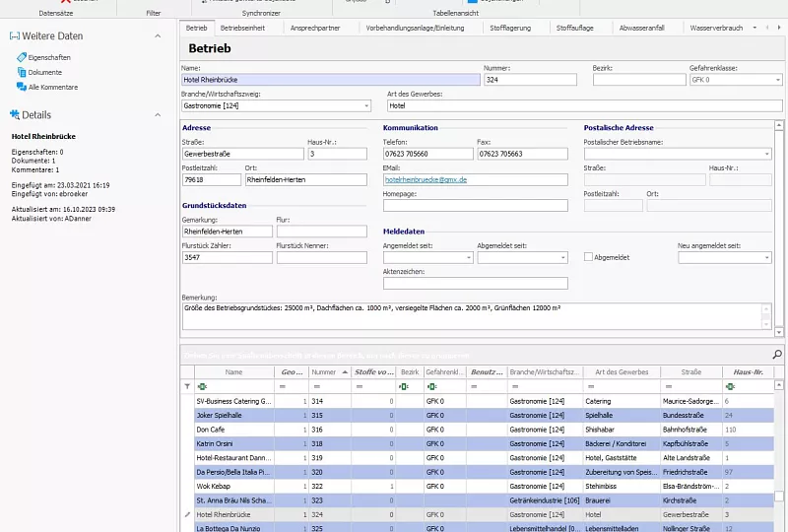
Task: Open the Branche/Wirtschaftszweig dropdown
Action: coord(366,105)
